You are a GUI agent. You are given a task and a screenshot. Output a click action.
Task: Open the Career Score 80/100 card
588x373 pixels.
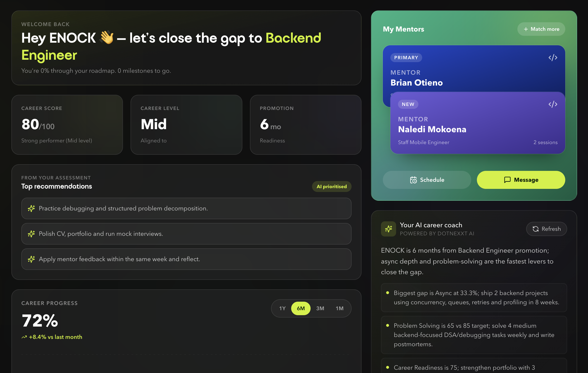click(67, 125)
